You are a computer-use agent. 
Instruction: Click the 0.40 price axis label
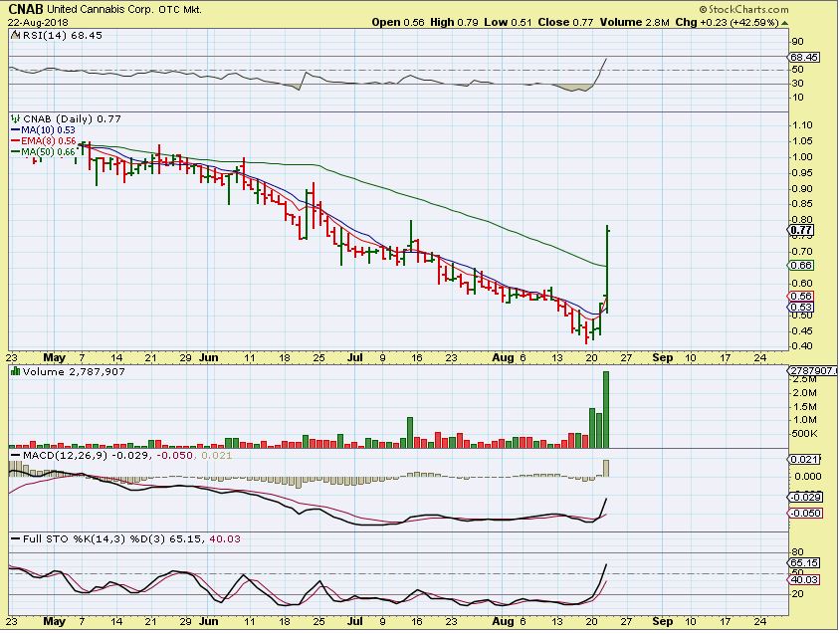pos(802,346)
